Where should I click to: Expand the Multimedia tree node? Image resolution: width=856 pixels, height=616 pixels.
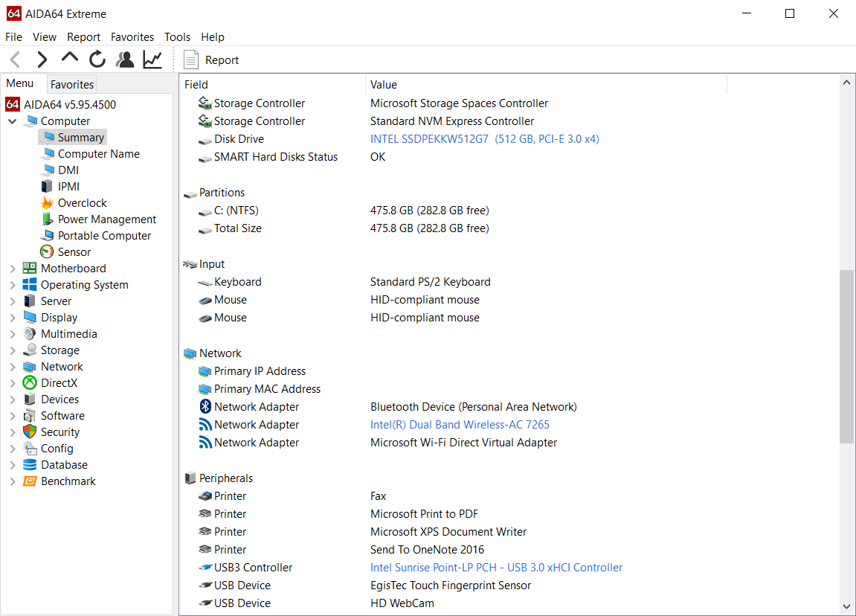pos(13,333)
